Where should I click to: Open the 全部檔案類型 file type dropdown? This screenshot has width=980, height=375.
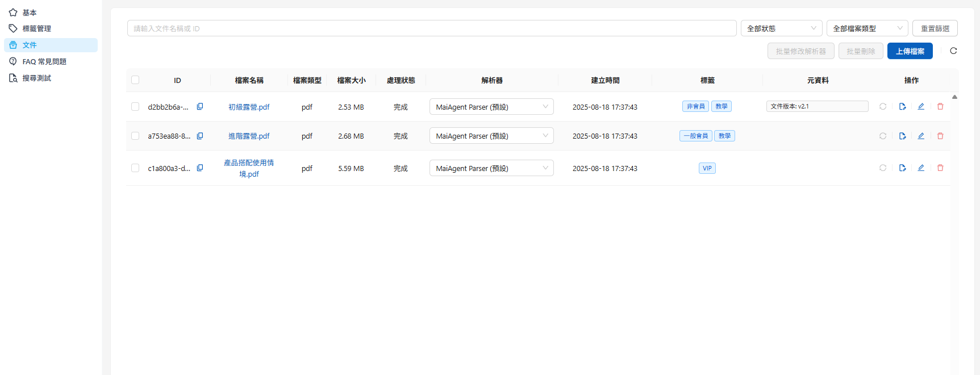click(867, 28)
